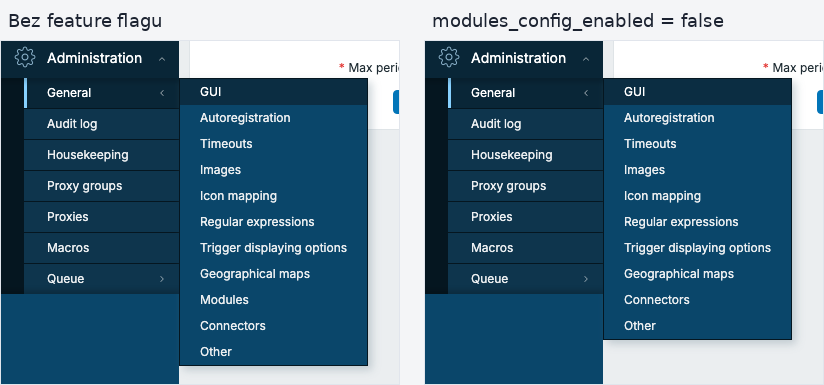Select GUI in right screenshot submenu

tap(697, 92)
